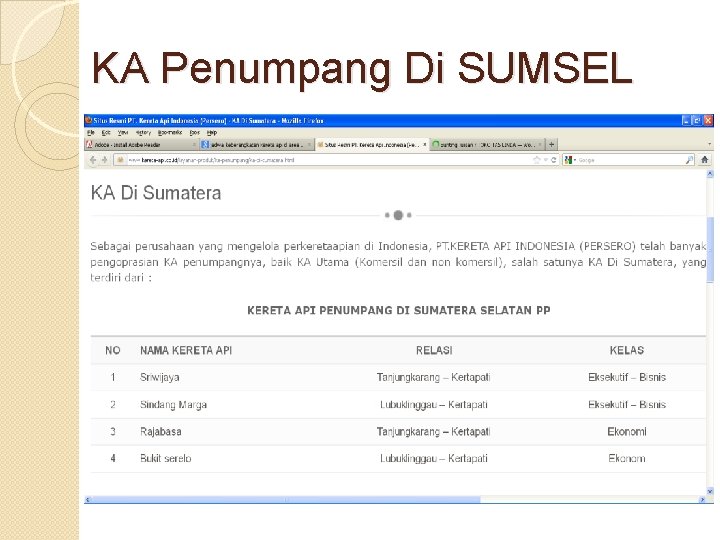The image size is (720, 540).
Task: Click the browser Back arrow
Action: [93, 160]
